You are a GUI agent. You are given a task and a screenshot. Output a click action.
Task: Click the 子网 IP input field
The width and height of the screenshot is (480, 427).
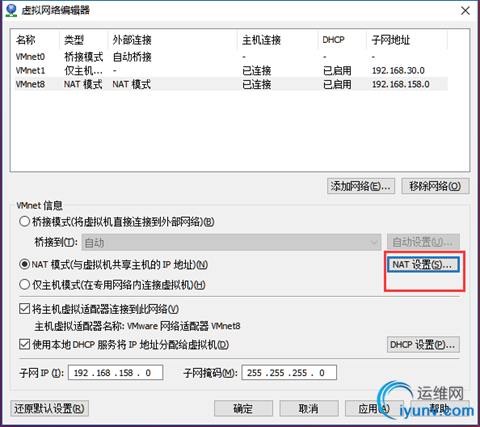click(x=116, y=372)
